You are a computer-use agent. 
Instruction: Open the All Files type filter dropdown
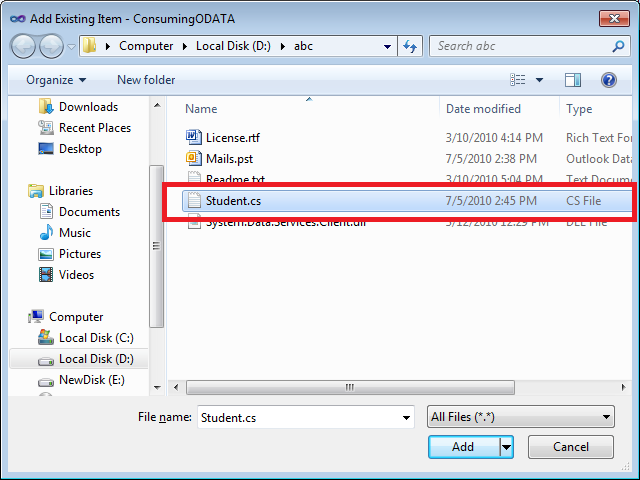520,417
